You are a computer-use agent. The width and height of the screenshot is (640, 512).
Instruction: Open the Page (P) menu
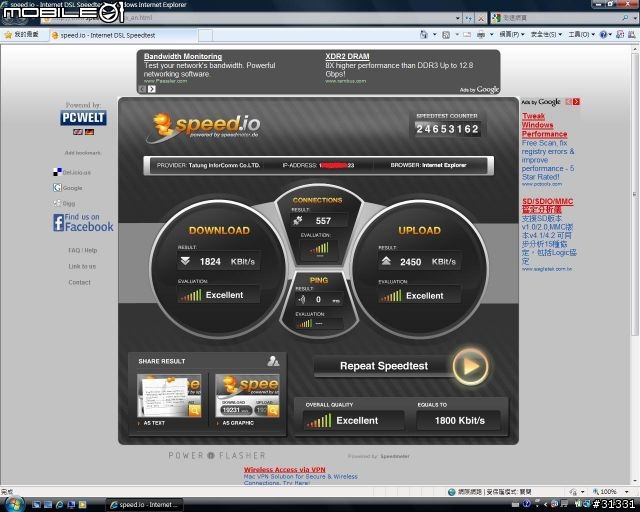pyautogui.click(x=512, y=35)
